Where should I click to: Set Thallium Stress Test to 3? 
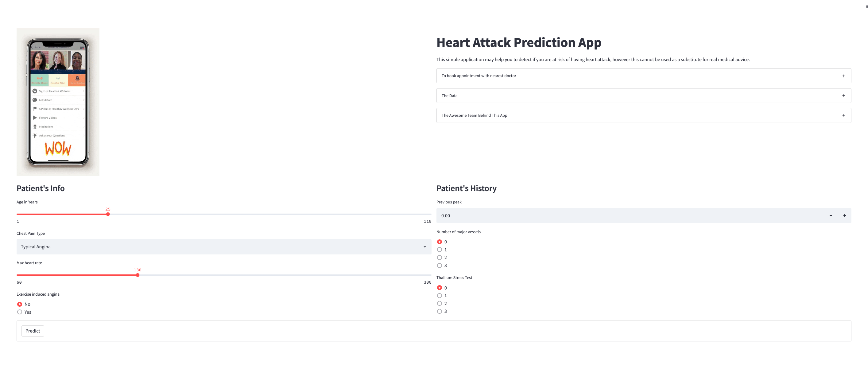pyautogui.click(x=440, y=311)
